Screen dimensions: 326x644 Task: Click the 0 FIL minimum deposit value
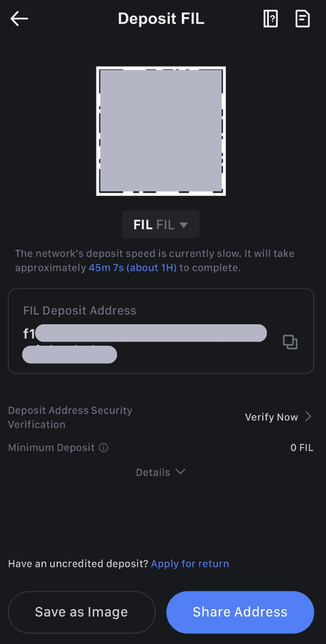tap(302, 447)
